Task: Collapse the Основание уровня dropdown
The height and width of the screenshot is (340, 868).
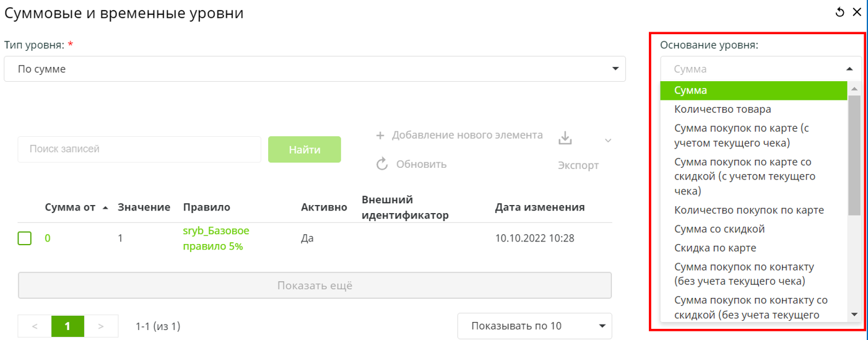Action: [849, 69]
